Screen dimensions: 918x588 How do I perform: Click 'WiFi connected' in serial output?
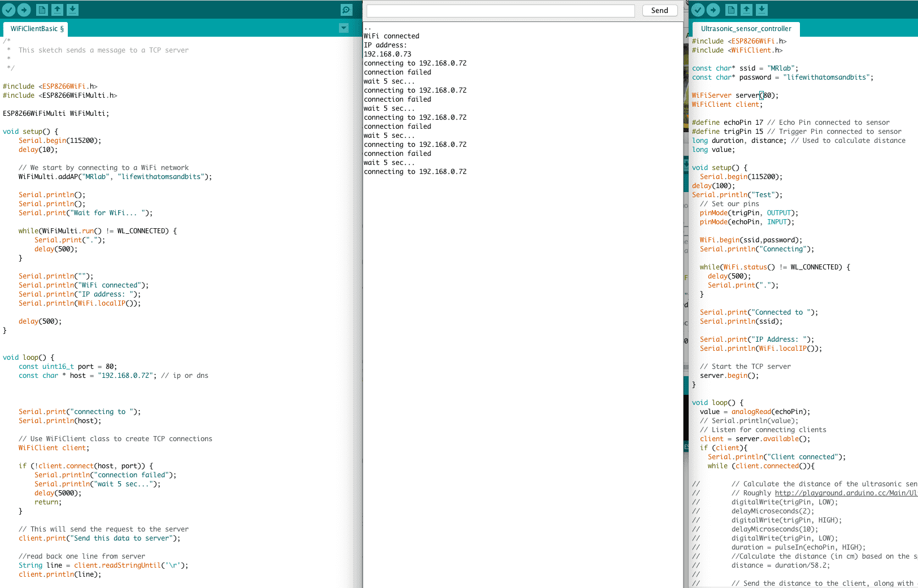click(391, 36)
